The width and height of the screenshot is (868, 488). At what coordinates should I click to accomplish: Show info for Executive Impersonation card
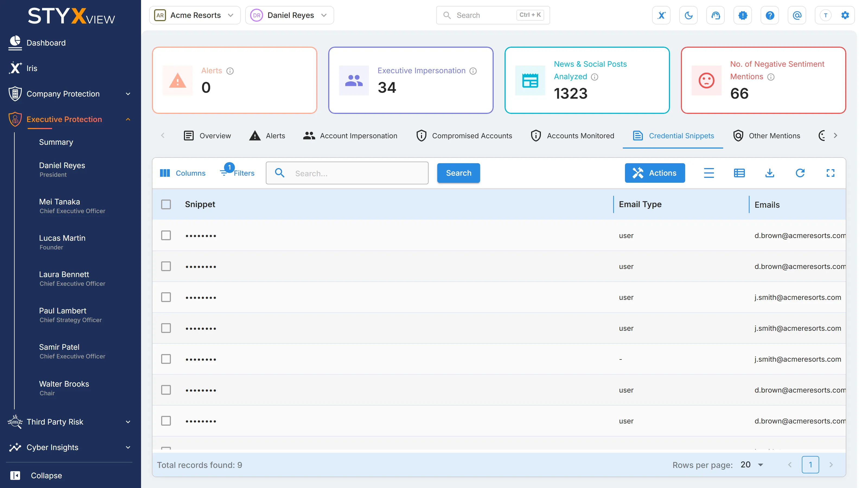click(x=473, y=71)
